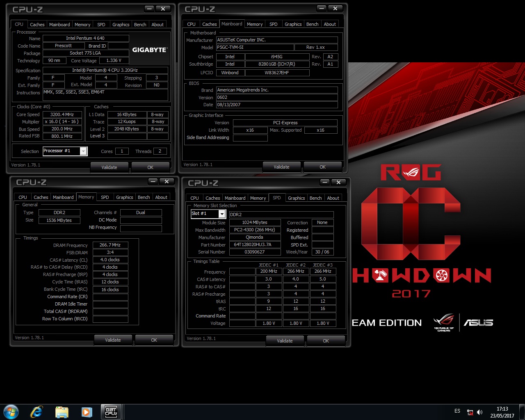Click the model field P5GC-TVM-SI
Viewport: 525px width, 420px height.
click(255, 47)
